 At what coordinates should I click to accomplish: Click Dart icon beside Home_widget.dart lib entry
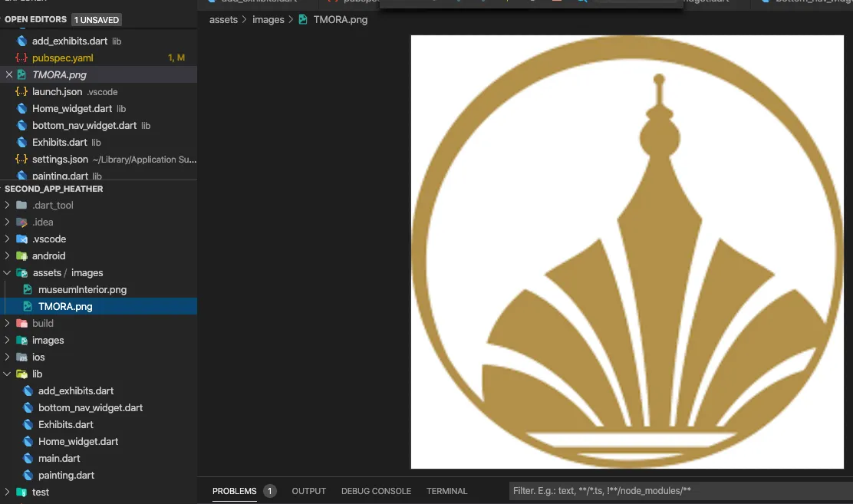click(x=21, y=108)
